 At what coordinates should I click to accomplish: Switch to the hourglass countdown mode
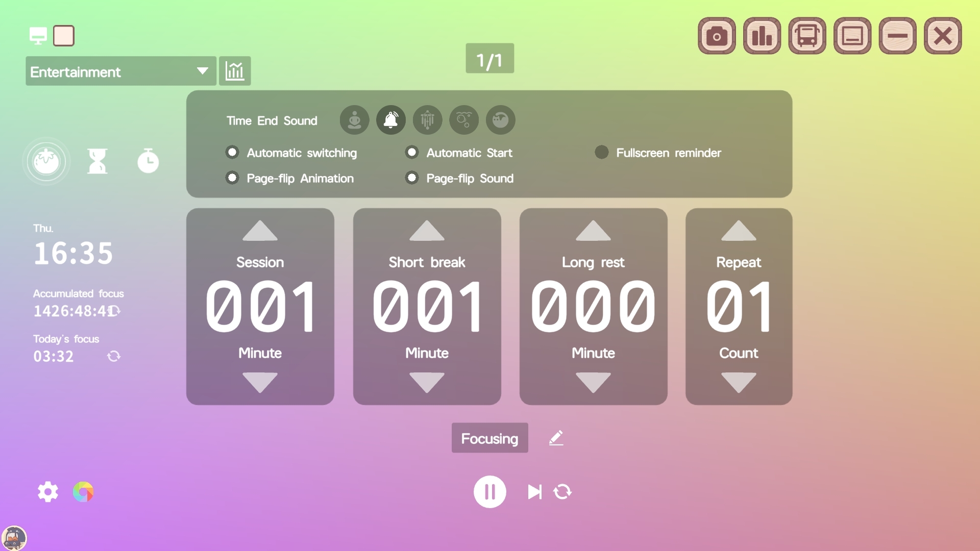pyautogui.click(x=97, y=161)
